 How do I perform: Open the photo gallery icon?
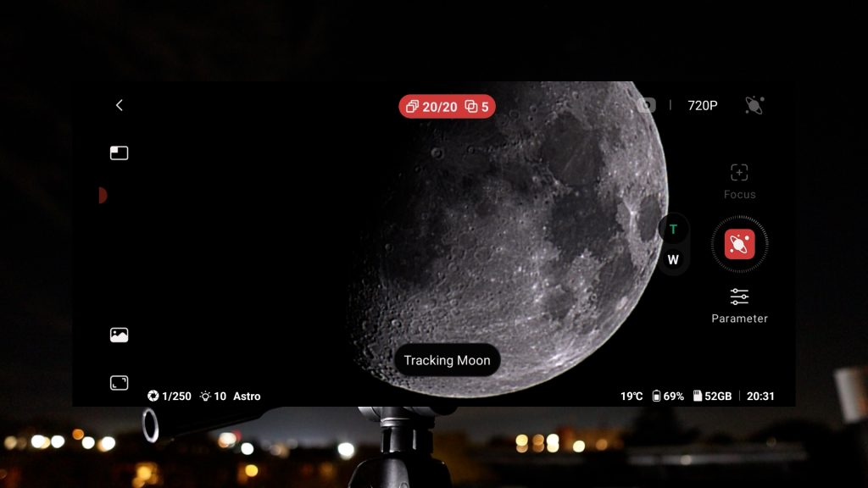pos(119,335)
